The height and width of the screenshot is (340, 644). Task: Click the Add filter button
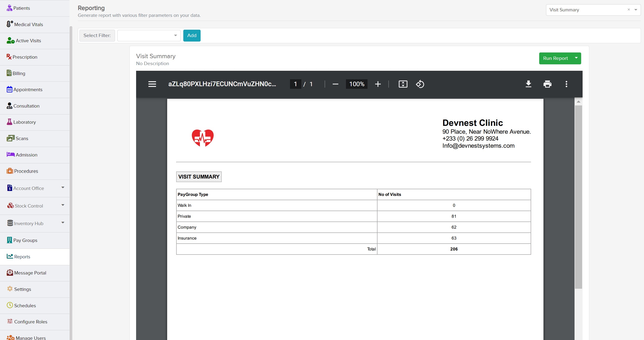pyautogui.click(x=192, y=35)
